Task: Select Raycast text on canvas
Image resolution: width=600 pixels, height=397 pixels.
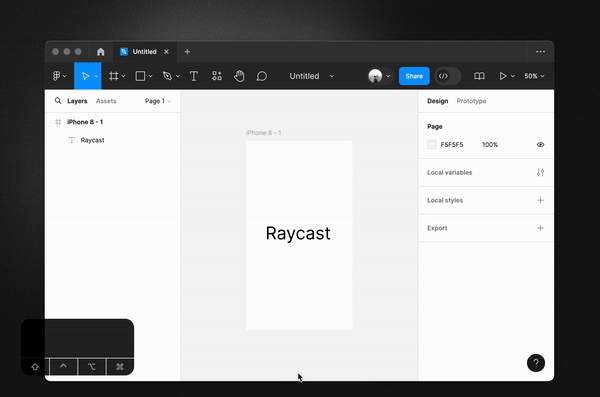Action: coord(298,233)
